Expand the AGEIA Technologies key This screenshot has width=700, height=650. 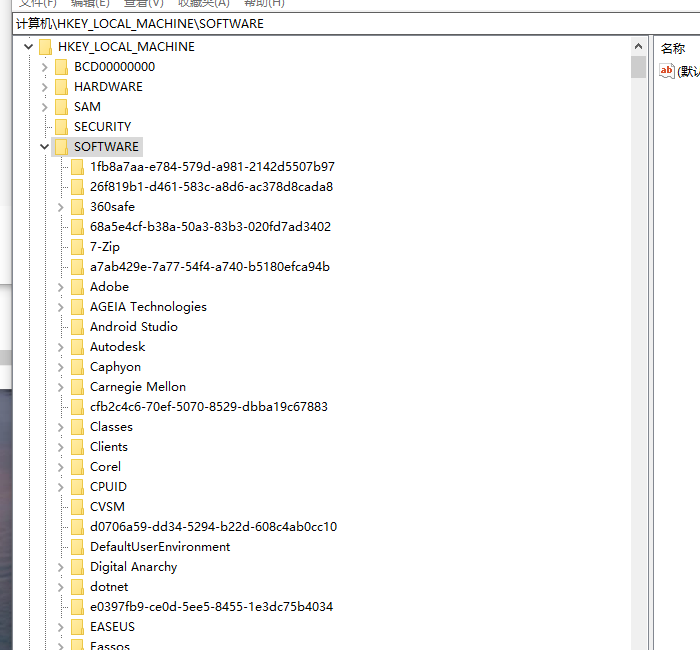[61, 307]
